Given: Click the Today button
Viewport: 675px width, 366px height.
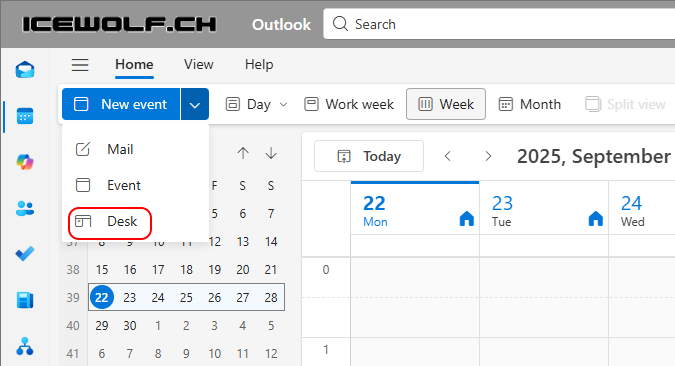Looking at the screenshot, I should click(369, 156).
